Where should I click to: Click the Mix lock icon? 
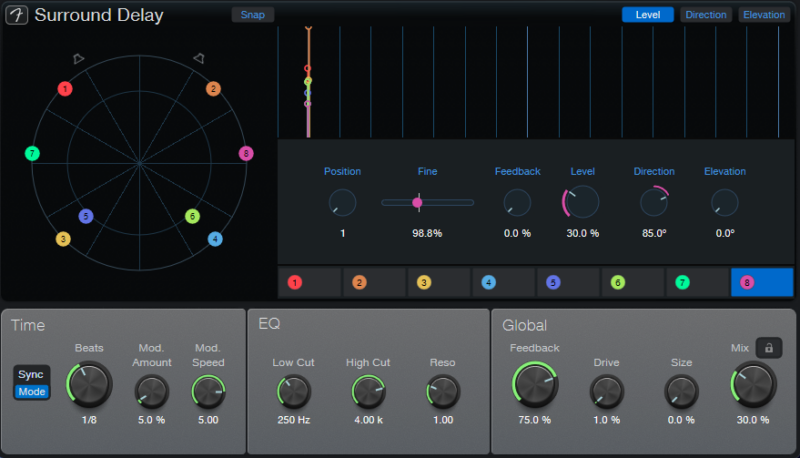[x=768, y=347]
